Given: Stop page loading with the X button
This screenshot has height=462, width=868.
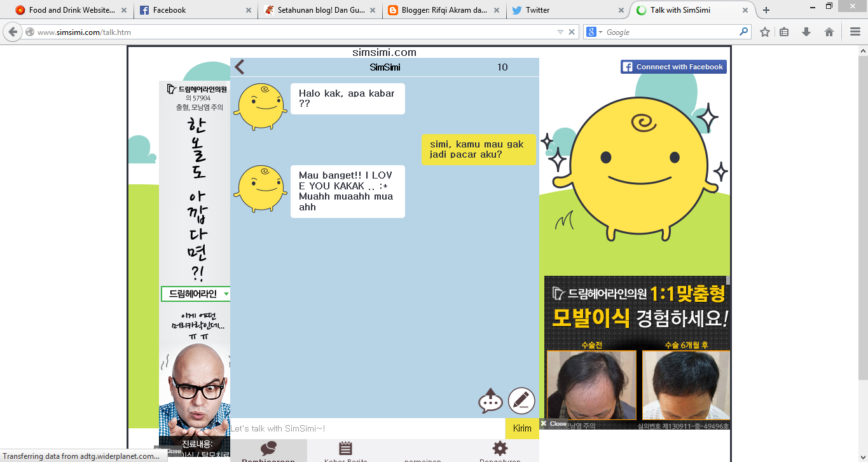Looking at the screenshot, I should 572,32.
